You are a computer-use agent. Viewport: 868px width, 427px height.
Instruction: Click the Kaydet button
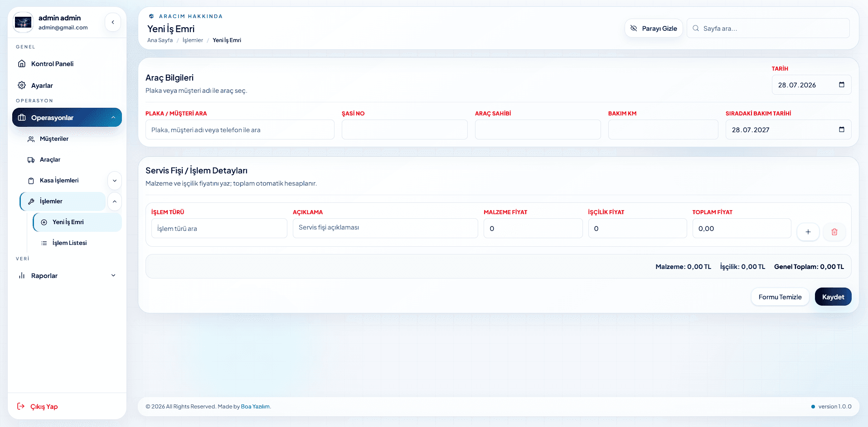(833, 297)
